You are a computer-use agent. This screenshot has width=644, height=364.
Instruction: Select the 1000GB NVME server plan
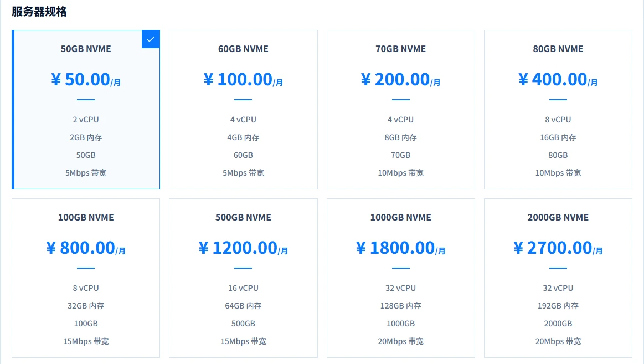pyautogui.click(x=401, y=278)
